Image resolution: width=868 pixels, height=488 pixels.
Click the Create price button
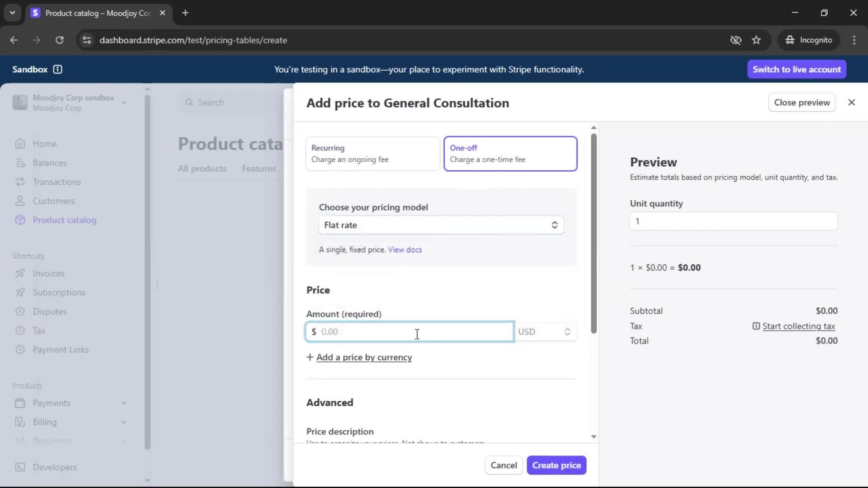click(x=556, y=465)
